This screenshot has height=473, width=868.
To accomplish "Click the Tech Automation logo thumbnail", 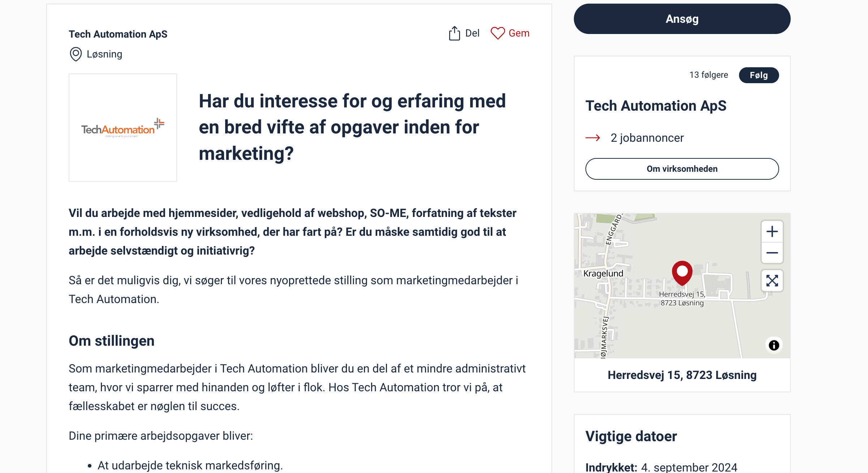I will (x=123, y=128).
